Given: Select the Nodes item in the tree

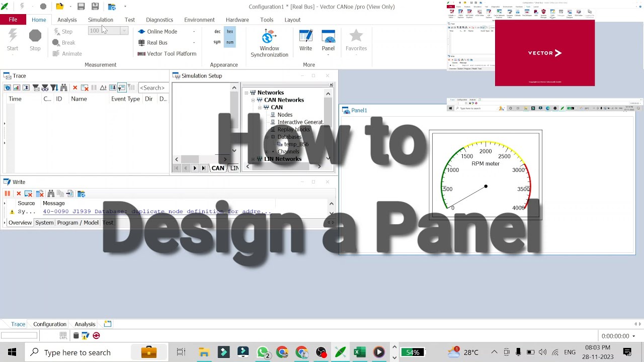Looking at the screenshot, I should pyautogui.click(x=285, y=115).
